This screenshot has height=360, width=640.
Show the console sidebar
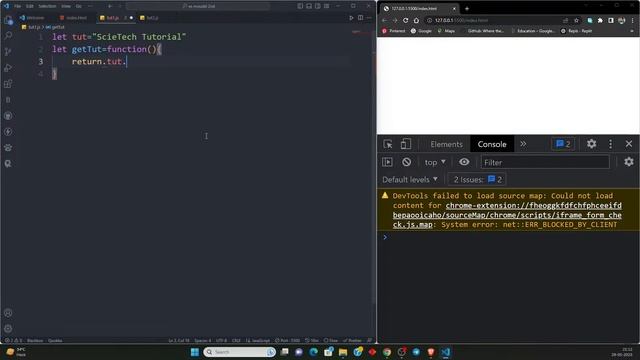click(x=387, y=162)
